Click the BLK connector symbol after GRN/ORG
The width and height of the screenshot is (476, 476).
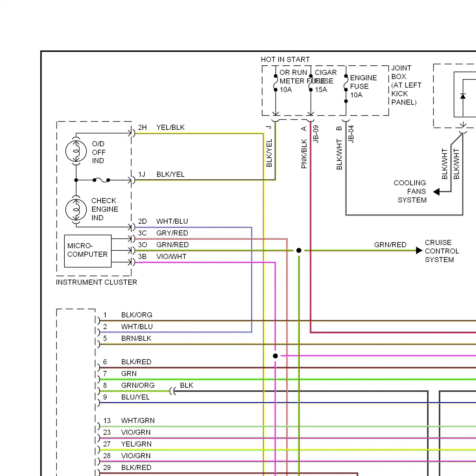coord(173,391)
